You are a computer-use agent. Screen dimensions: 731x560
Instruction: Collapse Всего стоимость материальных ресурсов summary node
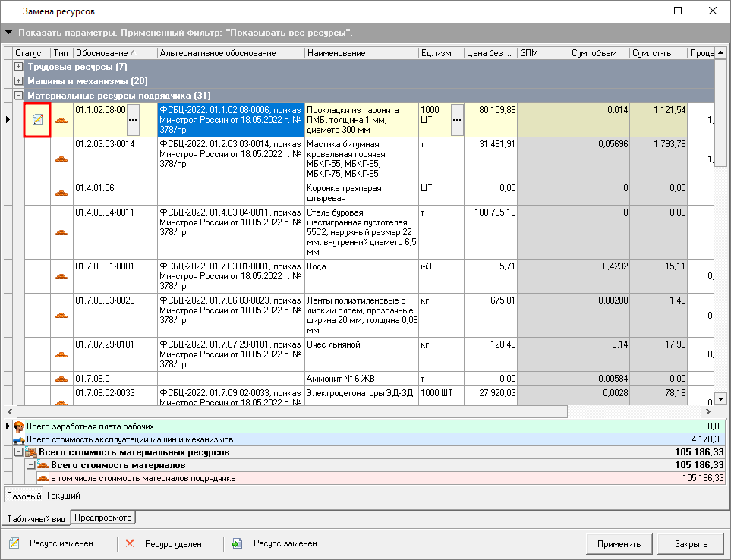point(19,453)
